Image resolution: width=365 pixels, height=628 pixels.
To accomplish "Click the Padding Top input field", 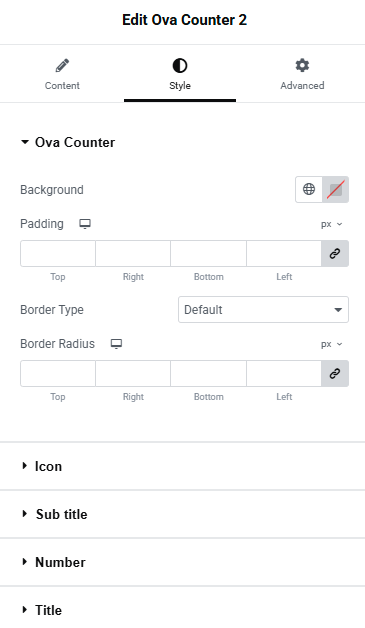I will click(x=58, y=254).
